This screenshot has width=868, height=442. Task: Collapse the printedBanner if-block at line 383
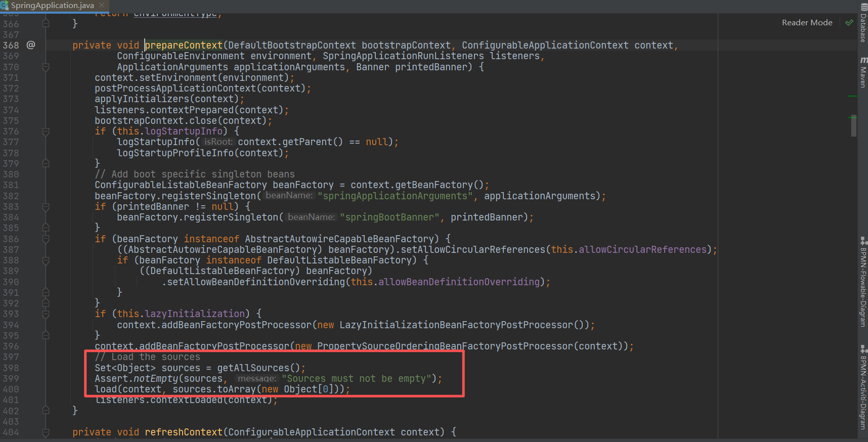tap(46, 207)
